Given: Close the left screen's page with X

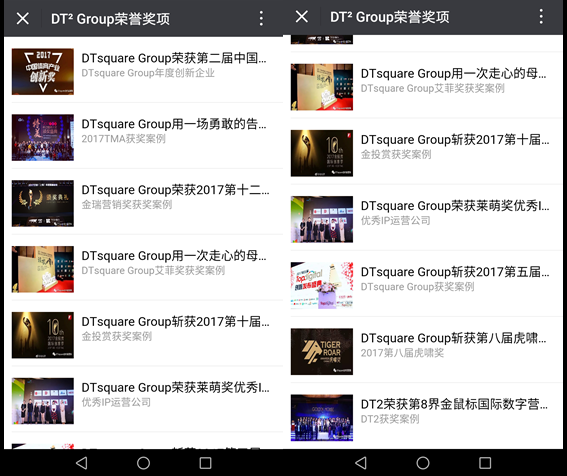Looking at the screenshot, I should tap(23, 18).
